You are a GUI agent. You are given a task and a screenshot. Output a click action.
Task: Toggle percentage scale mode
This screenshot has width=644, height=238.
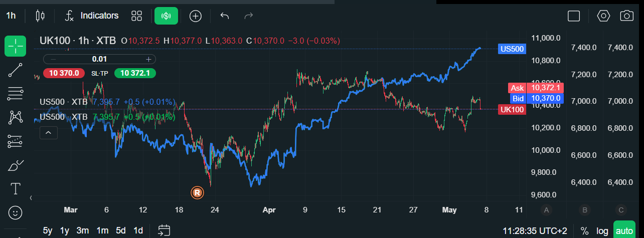(x=585, y=230)
